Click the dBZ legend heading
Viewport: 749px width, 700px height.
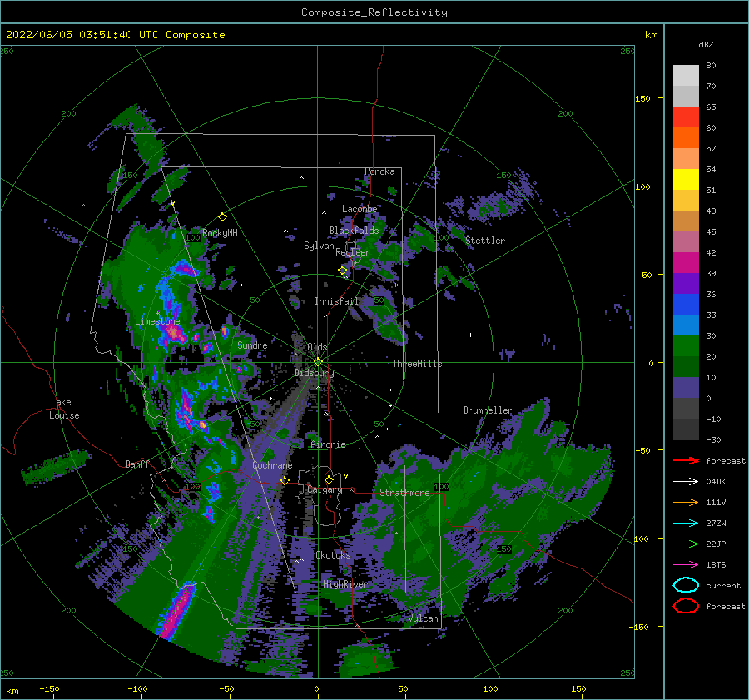[x=706, y=44]
